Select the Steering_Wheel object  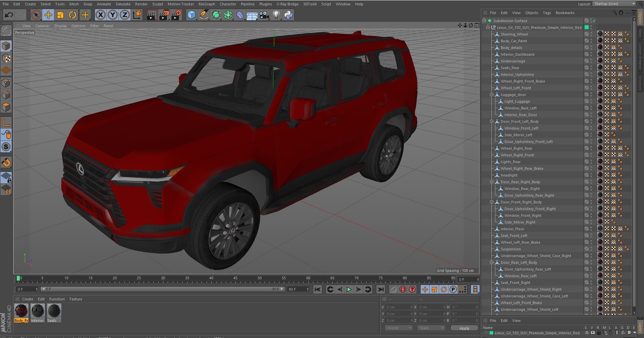514,34
